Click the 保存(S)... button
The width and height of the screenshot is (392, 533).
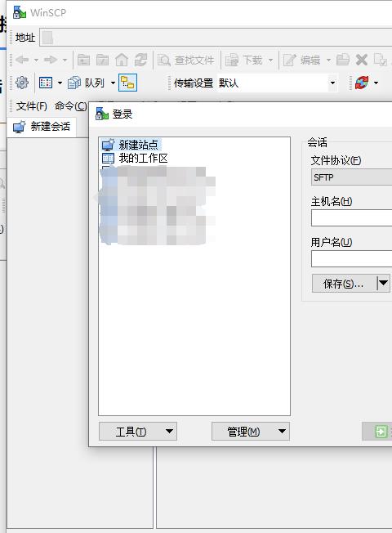(x=344, y=284)
